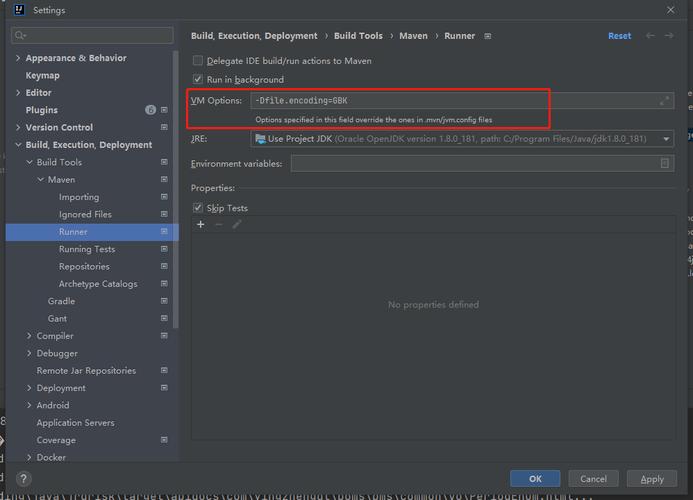Collapse Build, Execution, Deployment section
The width and height of the screenshot is (693, 500).
tap(18, 145)
